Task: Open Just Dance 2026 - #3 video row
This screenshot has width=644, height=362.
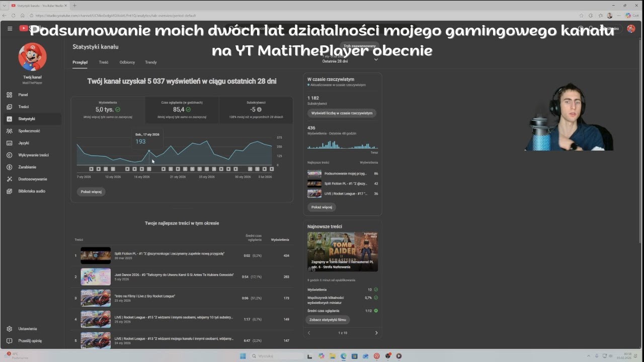Action: [182, 277]
